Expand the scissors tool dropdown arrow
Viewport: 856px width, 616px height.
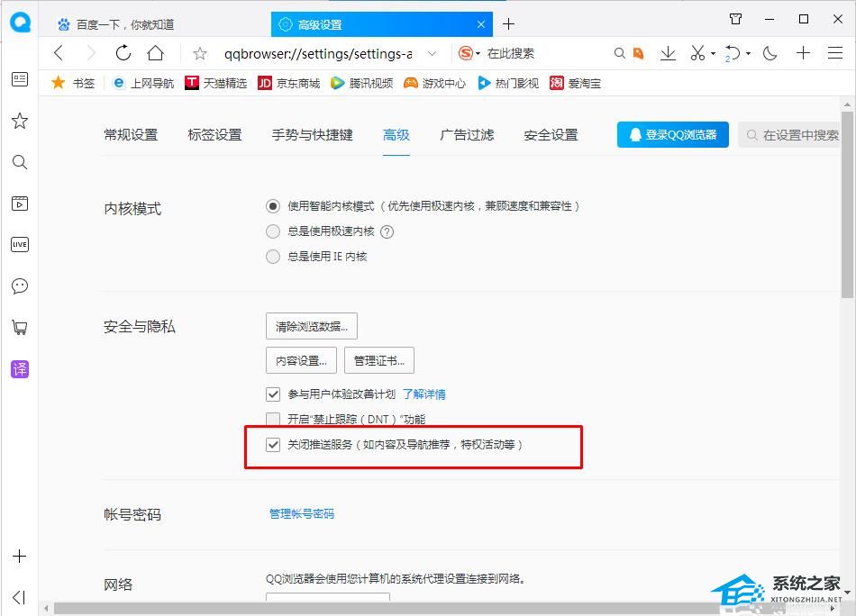[713, 53]
